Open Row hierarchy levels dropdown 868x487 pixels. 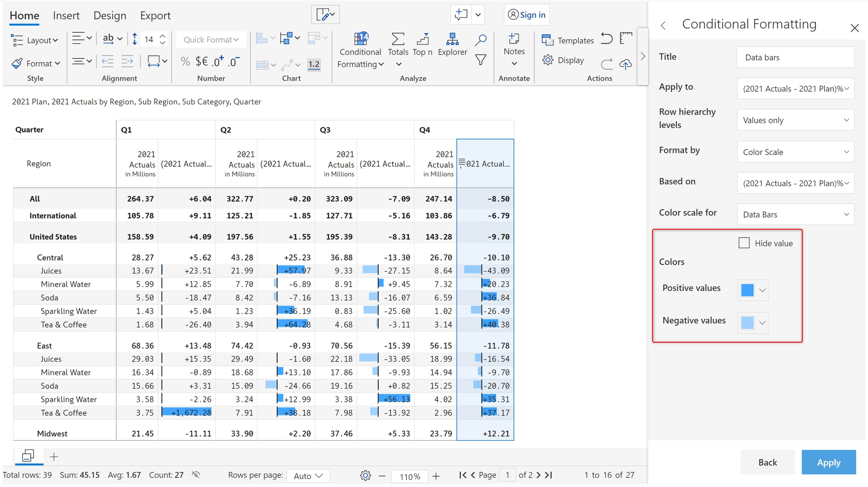(x=795, y=120)
